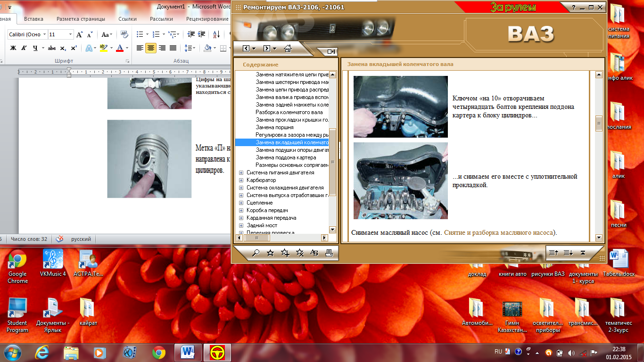Switch to the 'Ссылки' tab in Word
Viewport: 644px width, 362px height.
click(127, 19)
